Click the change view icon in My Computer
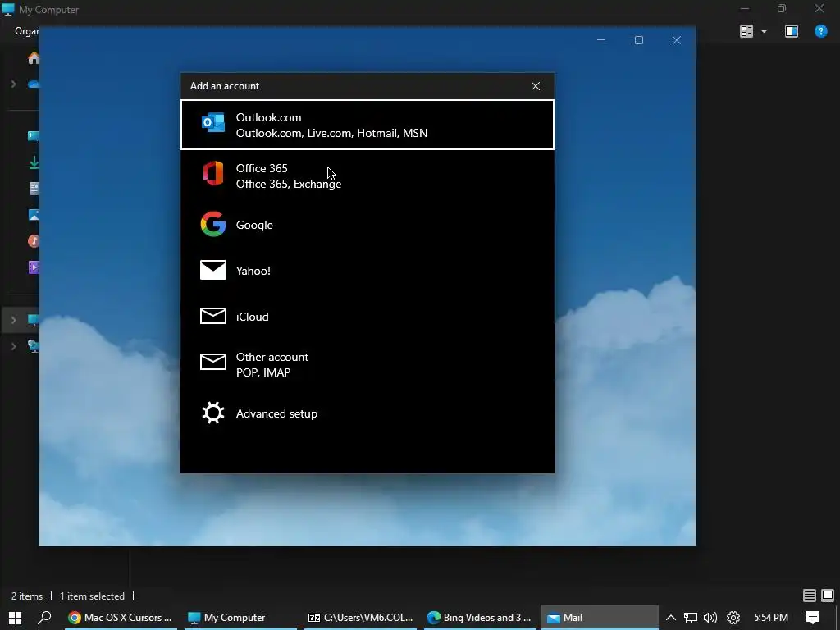 click(x=746, y=32)
